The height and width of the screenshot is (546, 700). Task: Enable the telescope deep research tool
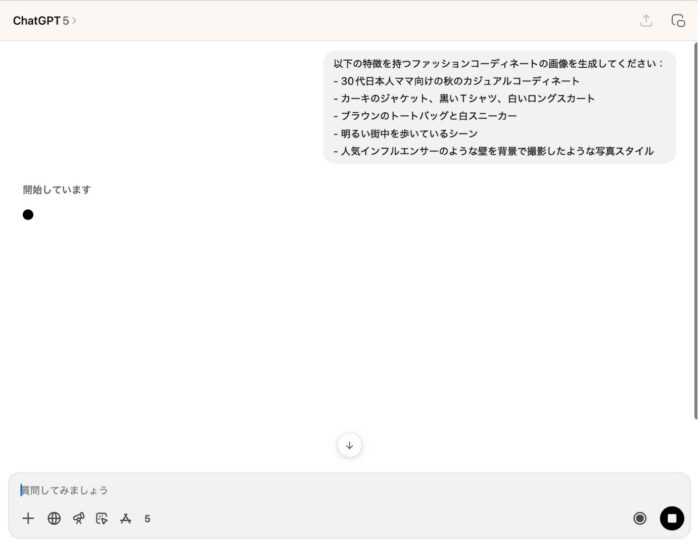coord(78,518)
